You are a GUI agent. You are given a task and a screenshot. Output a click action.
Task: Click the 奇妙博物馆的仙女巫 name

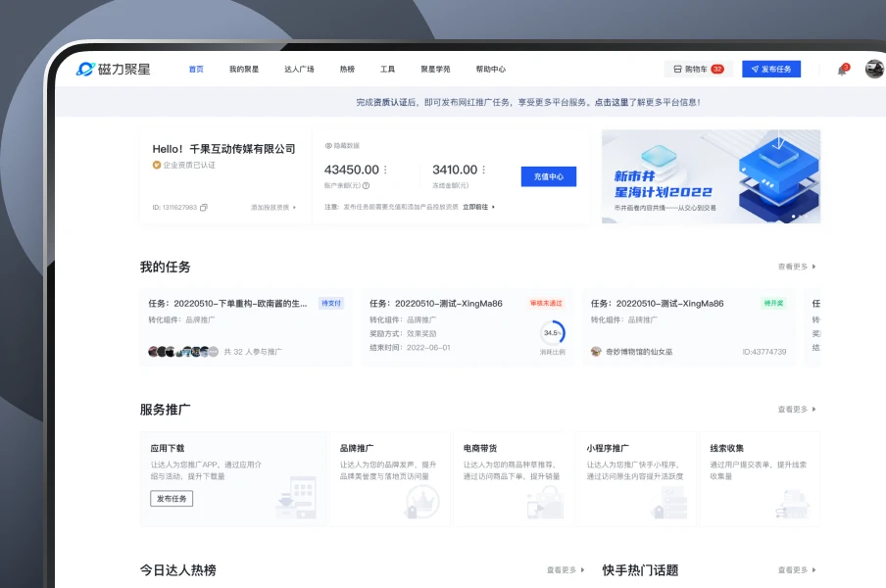639,352
